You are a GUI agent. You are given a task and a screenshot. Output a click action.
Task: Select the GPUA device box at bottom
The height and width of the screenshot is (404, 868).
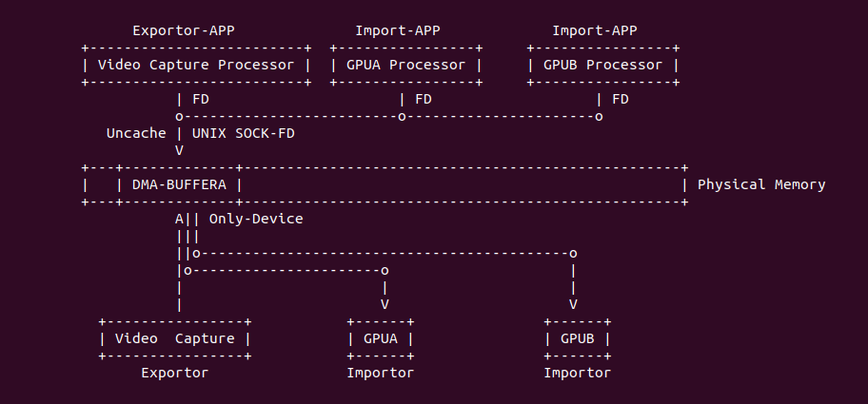point(380,338)
